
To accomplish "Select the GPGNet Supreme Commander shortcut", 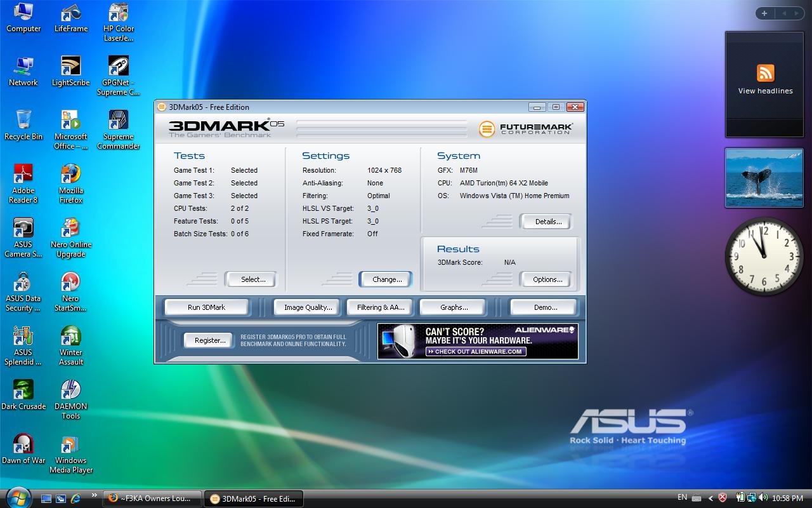I will [119, 76].
